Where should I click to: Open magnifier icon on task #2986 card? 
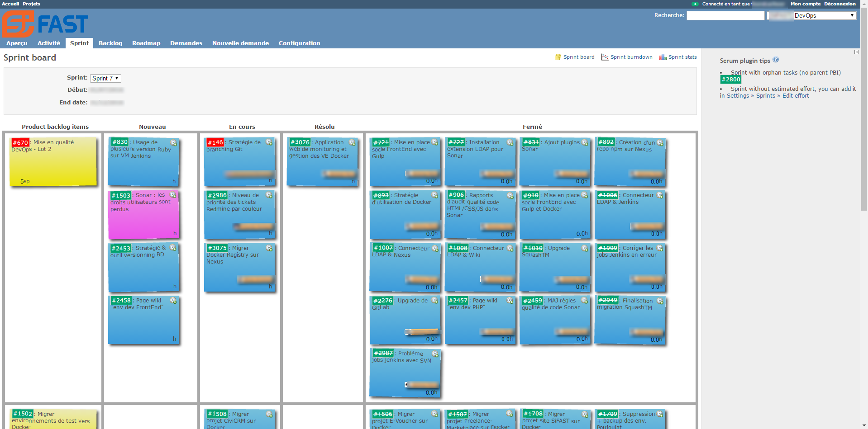point(269,195)
